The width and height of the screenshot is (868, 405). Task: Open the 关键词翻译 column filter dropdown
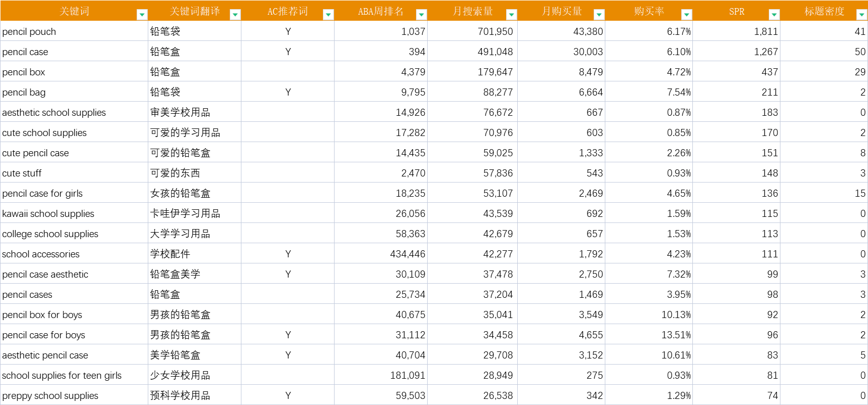coord(235,15)
